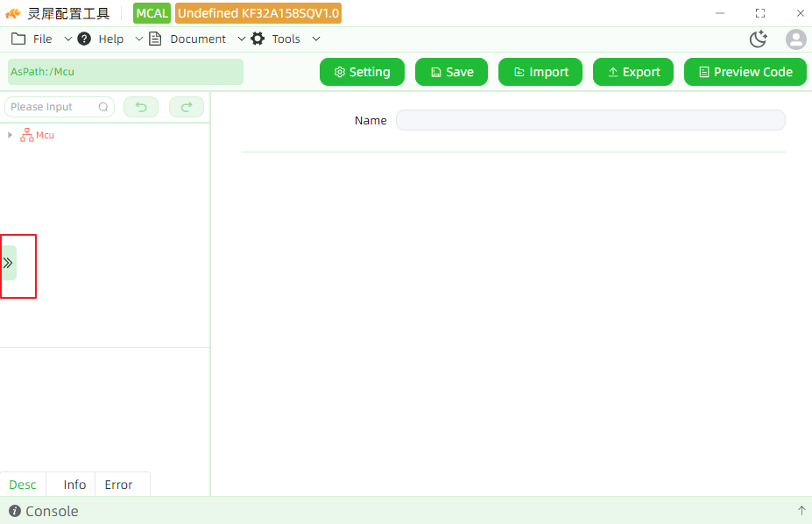Image resolution: width=812 pixels, height=524 pixels.
Task: Open the Document dropdown chevron
Action: [241, 39]
